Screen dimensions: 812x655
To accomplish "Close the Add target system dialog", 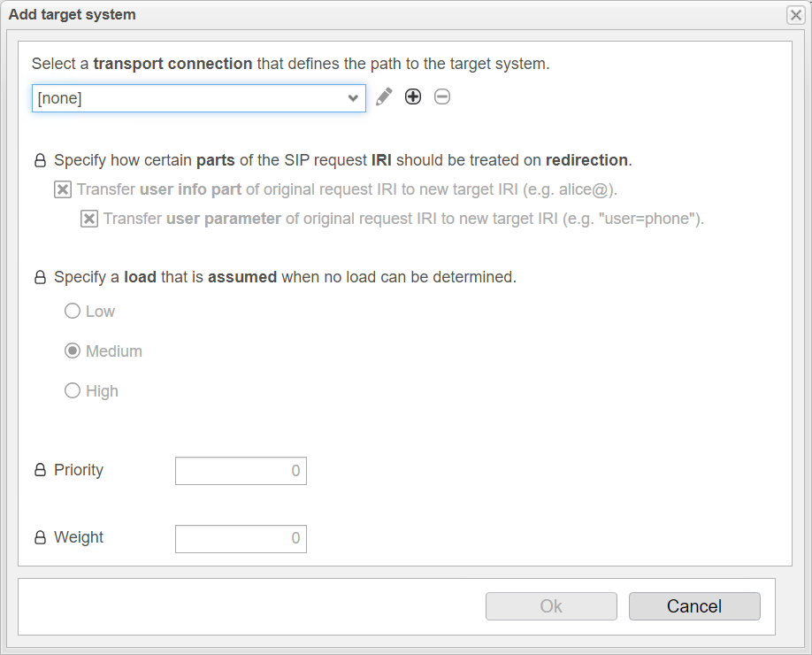I will [794, 14].
